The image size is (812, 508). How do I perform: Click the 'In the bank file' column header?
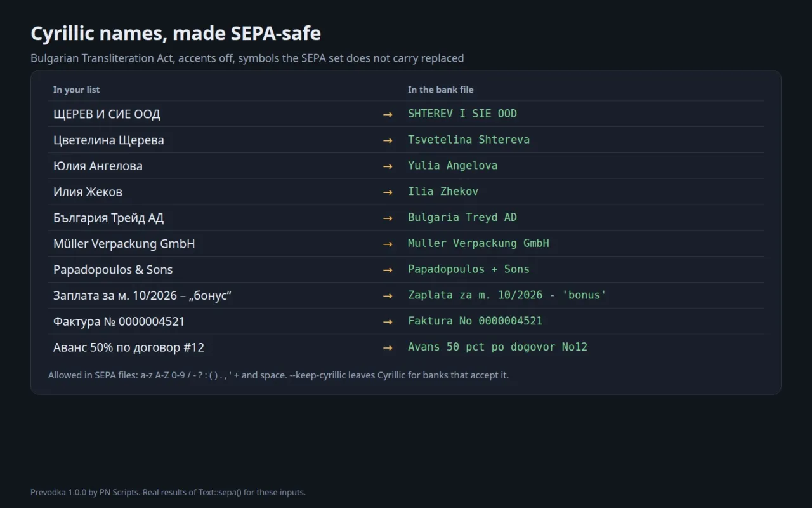click(441, 90)
